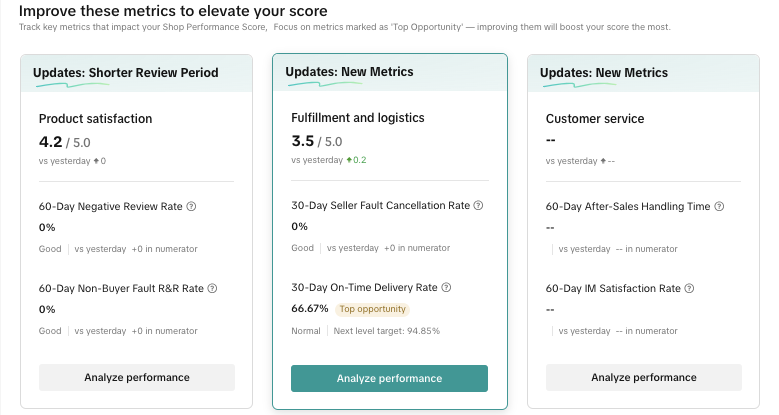Select the 66.67% On-Time Delivery value

[x=309, y=309]
